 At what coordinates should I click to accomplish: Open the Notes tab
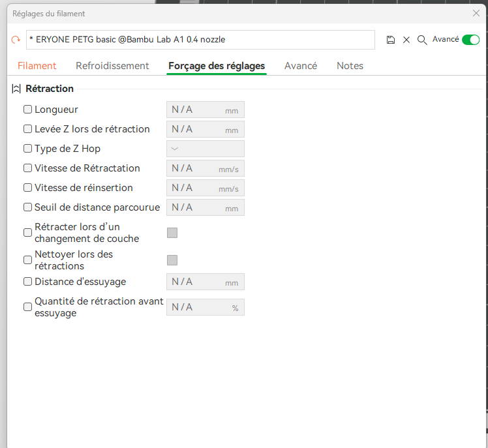[x=350, y=66]
